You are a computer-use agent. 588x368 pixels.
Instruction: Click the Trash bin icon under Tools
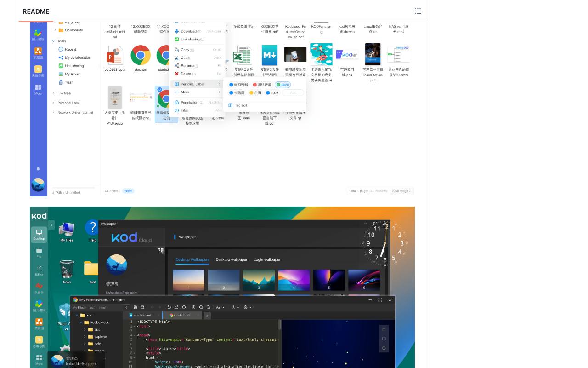[x=61, y=82]
